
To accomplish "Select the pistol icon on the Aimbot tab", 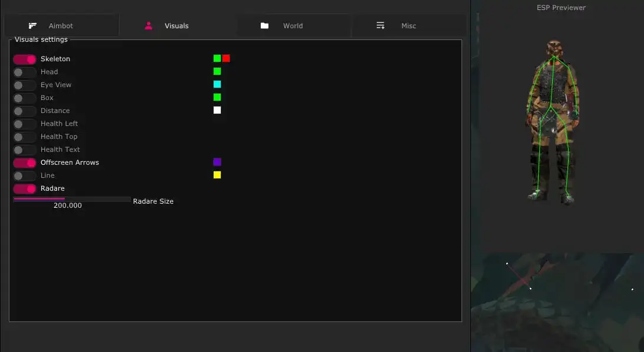I will pyautogui.click(x=33, y=25).
